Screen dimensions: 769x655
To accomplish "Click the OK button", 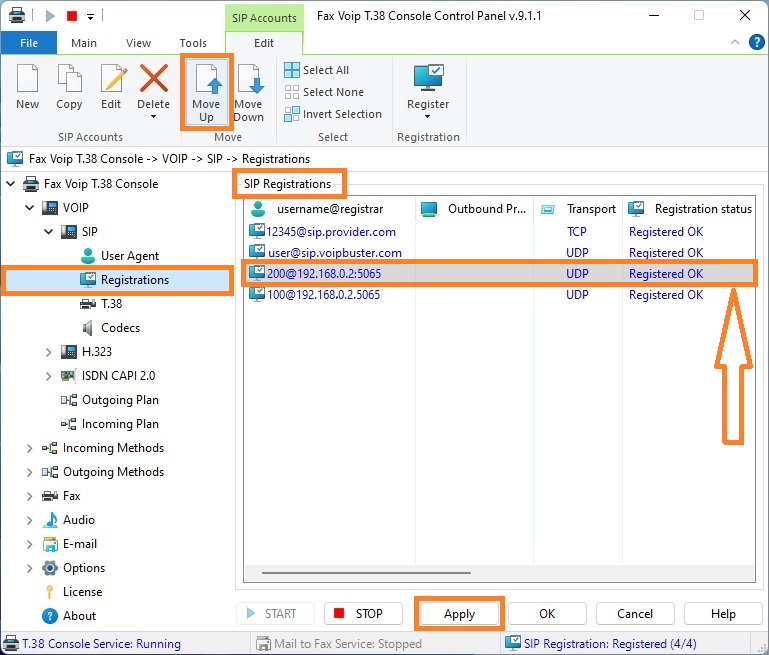I will [x=547, y=614].
